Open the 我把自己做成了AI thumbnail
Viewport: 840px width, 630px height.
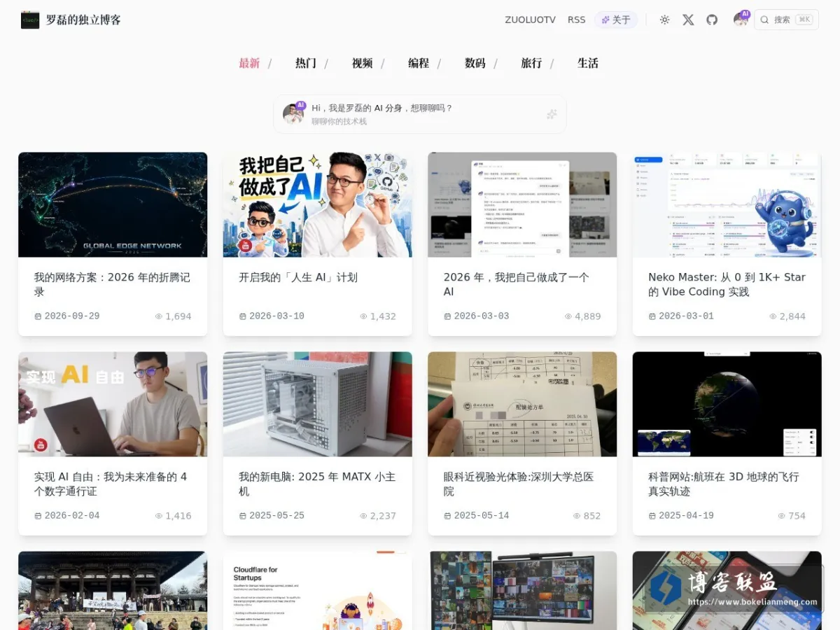coord(318,204)
